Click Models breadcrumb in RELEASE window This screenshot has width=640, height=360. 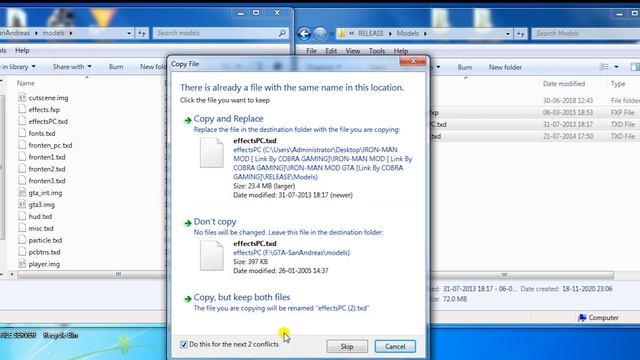coord(407,33)
